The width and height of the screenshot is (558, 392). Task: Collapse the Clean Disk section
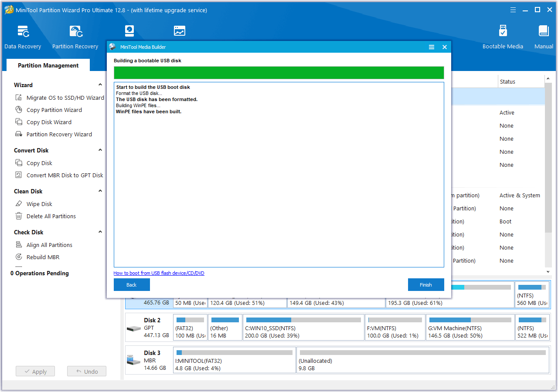point(100,191)
